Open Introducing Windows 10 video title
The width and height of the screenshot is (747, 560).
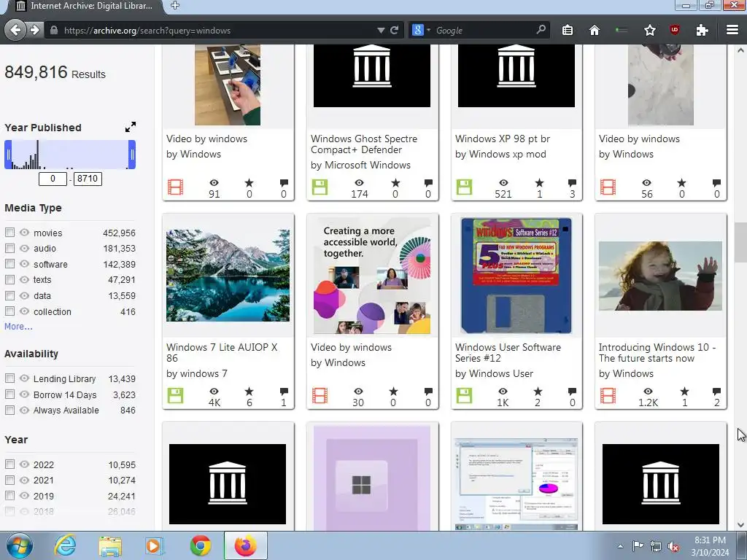pos(657,353)
